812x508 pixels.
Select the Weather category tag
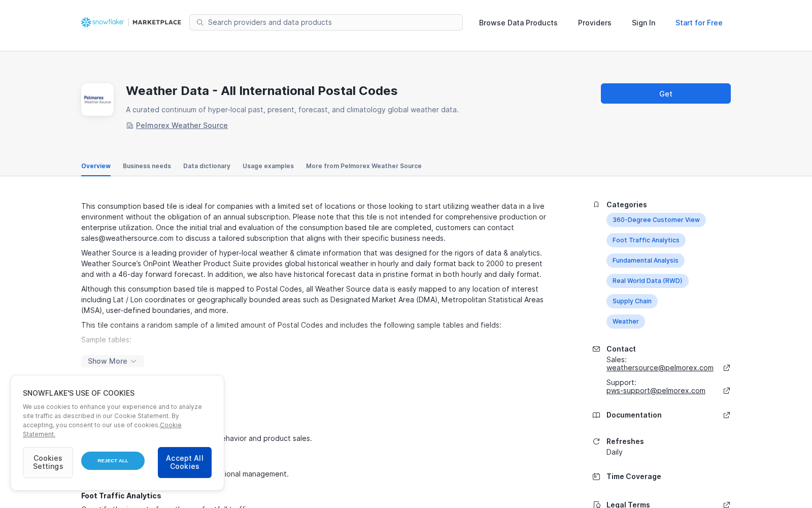tap(626, 322)
